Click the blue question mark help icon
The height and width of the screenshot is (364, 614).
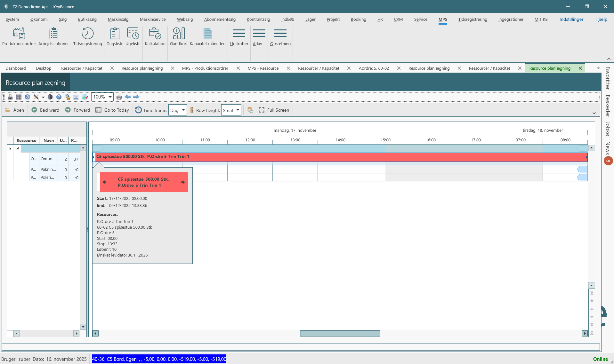coord(59,97)
